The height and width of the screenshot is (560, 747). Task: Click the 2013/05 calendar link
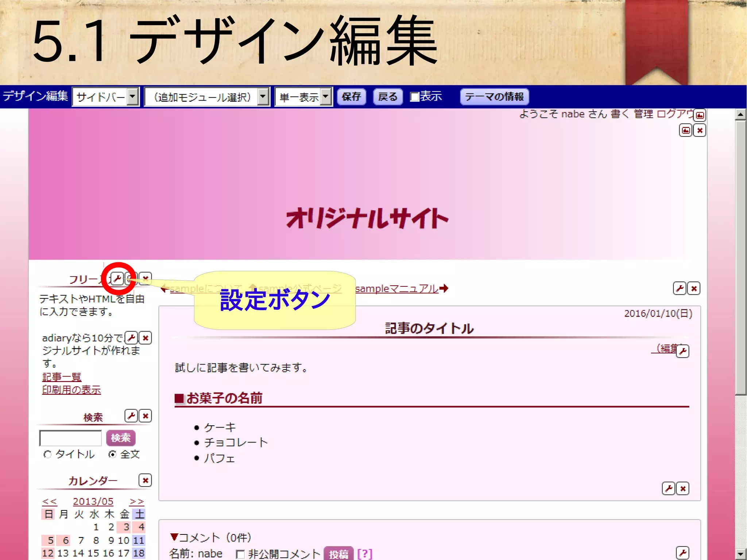click(93, 501)
